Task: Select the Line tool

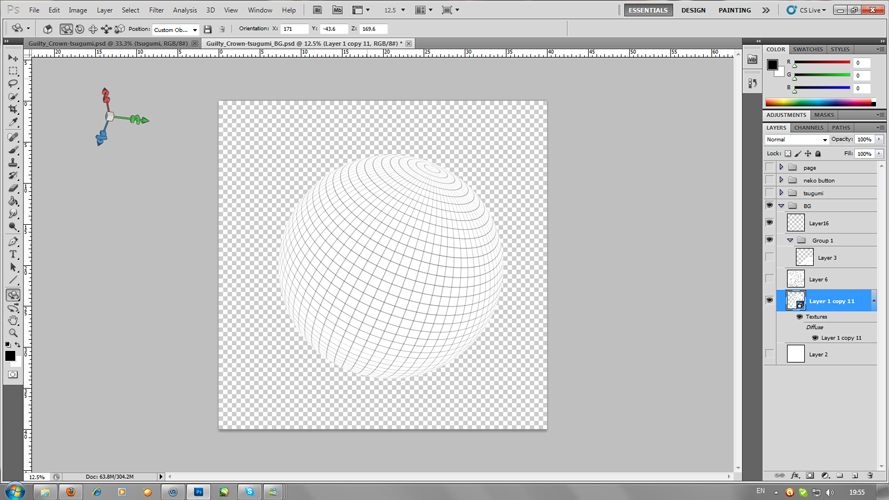Action: pyautogui.click(x=13, y=280)
